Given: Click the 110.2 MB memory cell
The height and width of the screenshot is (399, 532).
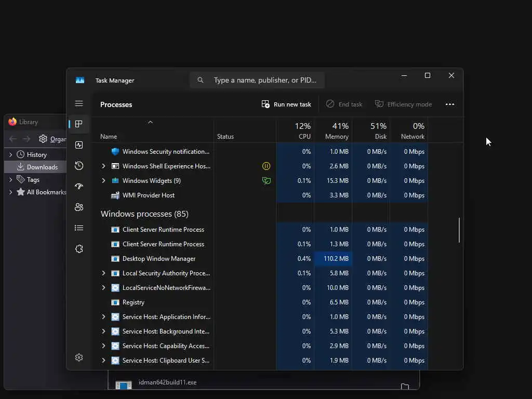Looking at the screenshot, I should (333, 259).
